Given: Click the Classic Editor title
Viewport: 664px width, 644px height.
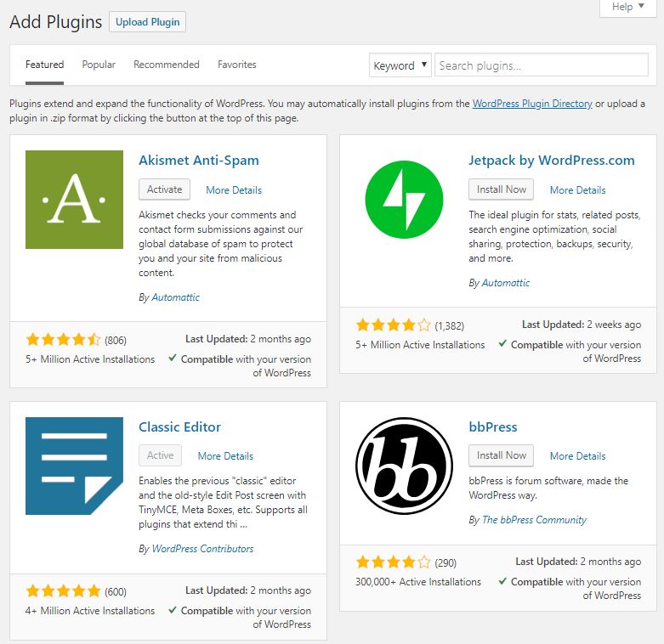Looking at the screenshot, I should point(179,427).
